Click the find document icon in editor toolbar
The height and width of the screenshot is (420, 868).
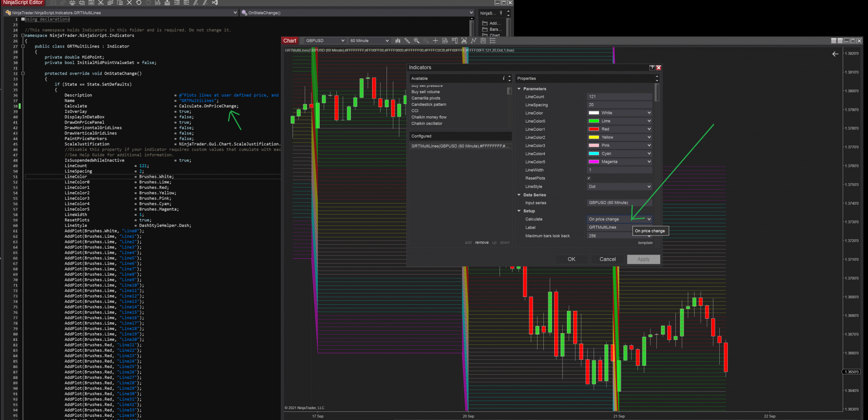[158, 3]
